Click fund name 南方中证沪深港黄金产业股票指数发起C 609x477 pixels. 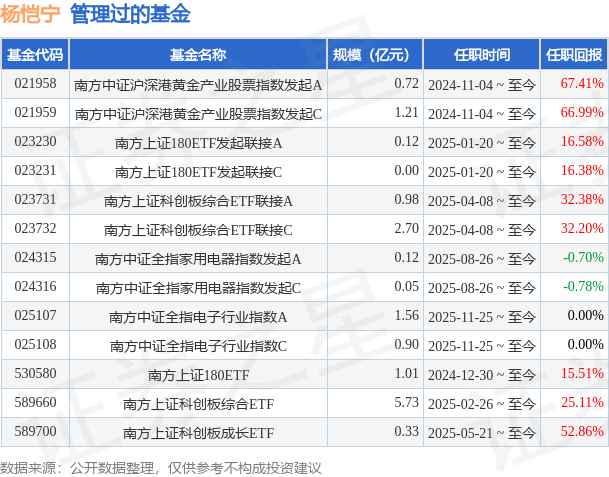[x=198, y=114]
